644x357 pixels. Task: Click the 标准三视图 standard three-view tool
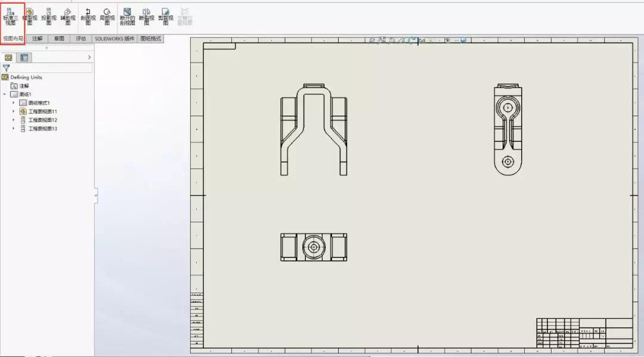click(x=11, y=17)
